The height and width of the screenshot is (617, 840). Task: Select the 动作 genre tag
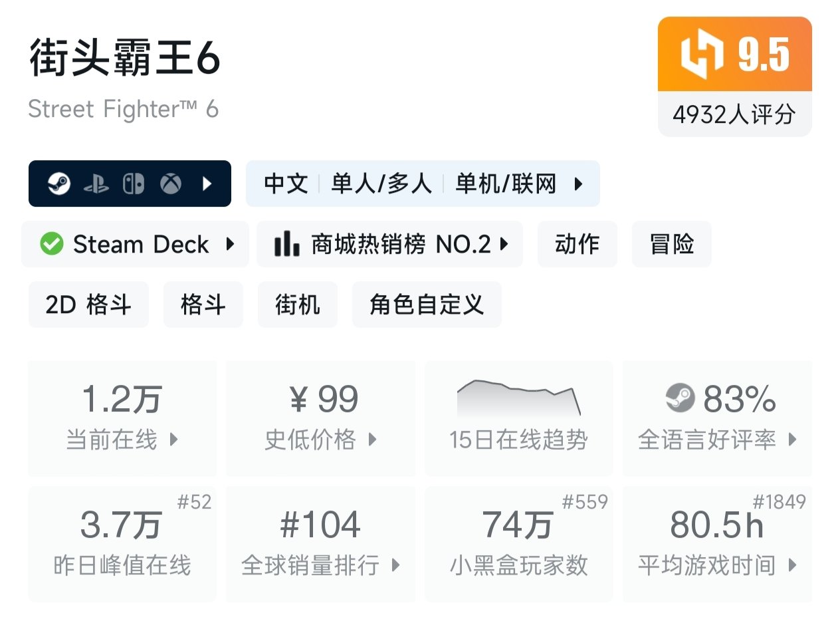point(577,245)
